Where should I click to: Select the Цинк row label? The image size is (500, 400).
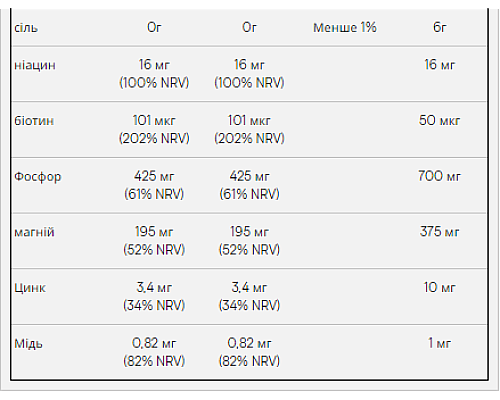30,288
